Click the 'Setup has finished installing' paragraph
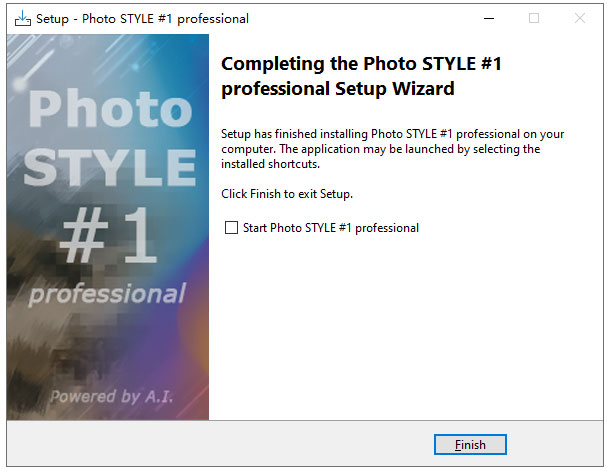The height and width of the screenshot is (471, 607). [392, 149]
